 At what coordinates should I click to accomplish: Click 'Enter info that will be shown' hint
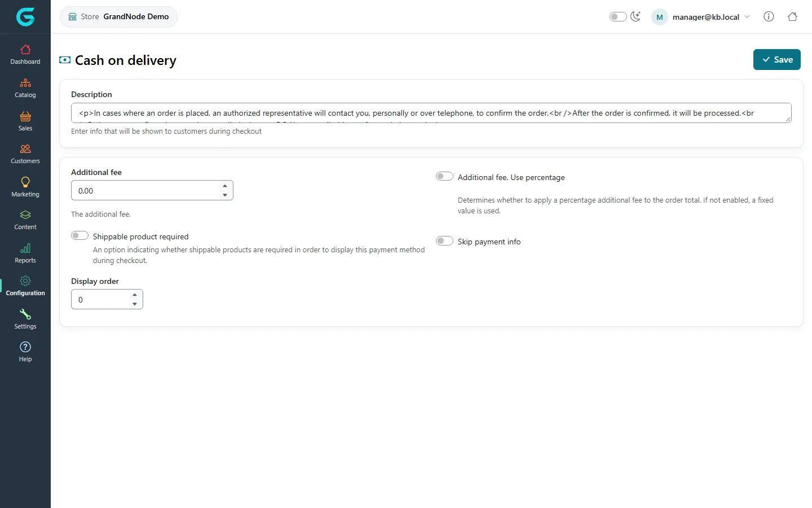(166, 132)
